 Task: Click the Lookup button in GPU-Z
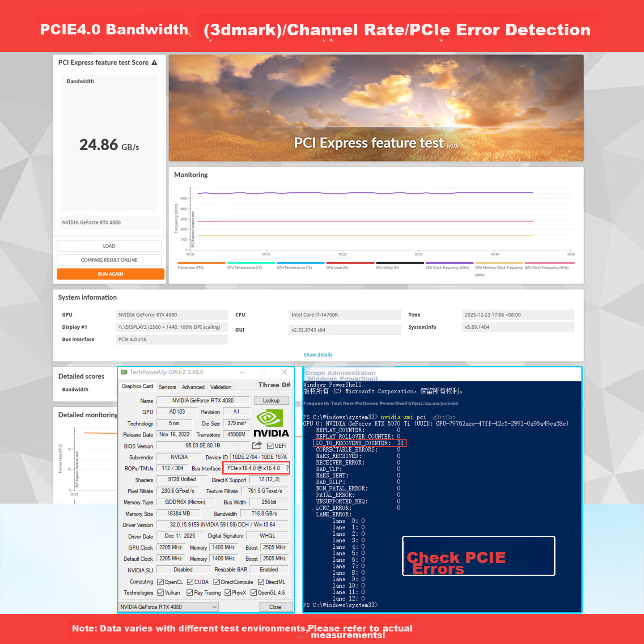click(x=271, y=401)
